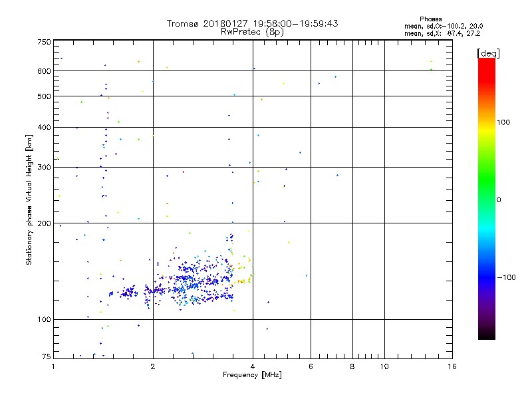532x399 pixels.
Task: Click the "[deg]" colorbar unit label
Action: 488,53
